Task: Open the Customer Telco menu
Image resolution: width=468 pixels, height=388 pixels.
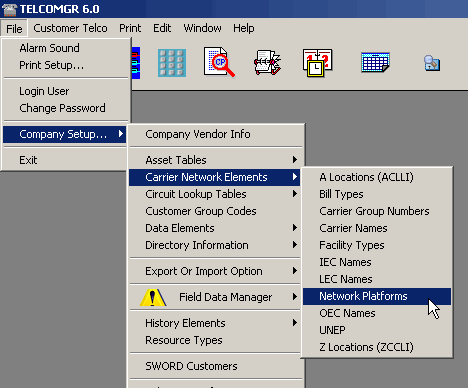Action: (70, 28)
